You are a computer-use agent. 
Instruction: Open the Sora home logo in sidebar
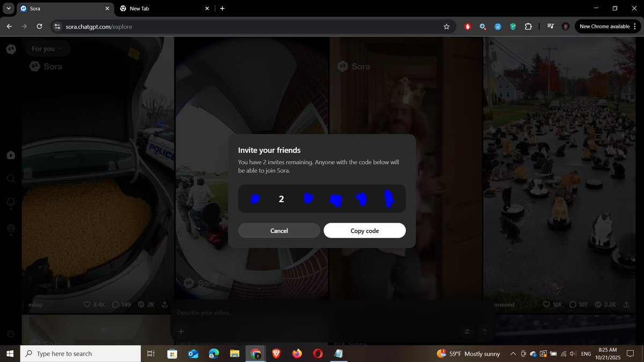coord(11,49)
